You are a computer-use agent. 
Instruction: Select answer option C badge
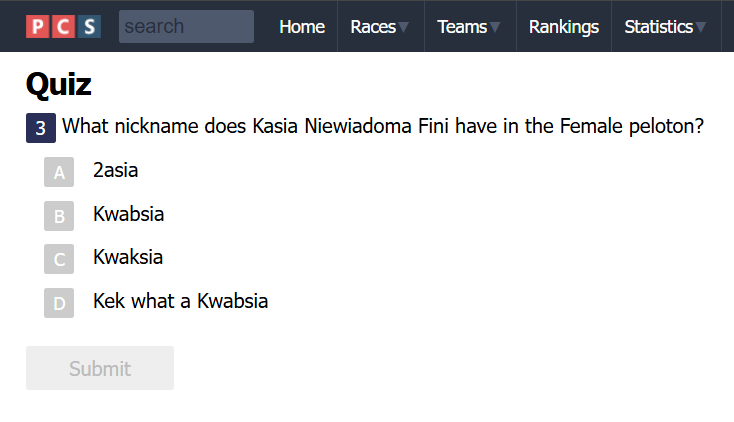tap(59, 260)
